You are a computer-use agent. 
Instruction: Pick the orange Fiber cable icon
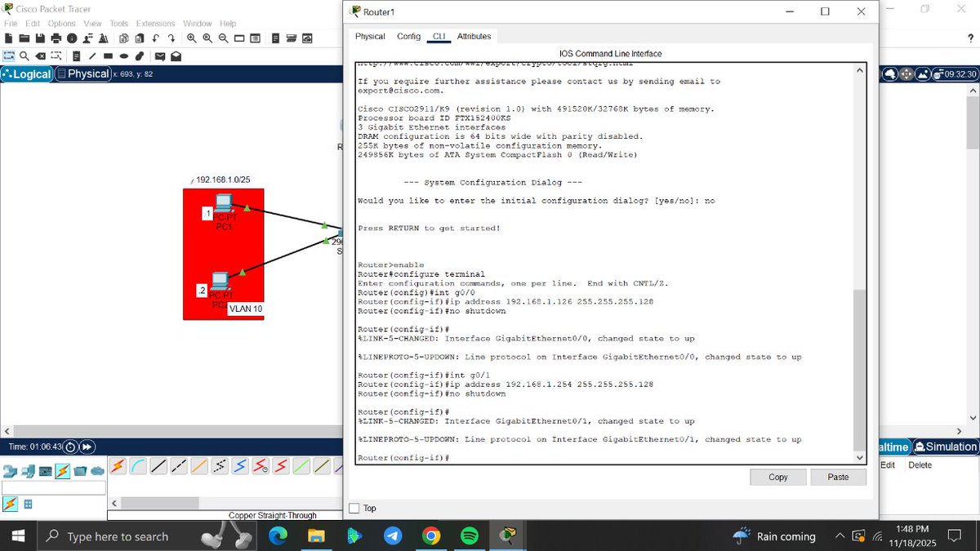(x=199, y=466)
